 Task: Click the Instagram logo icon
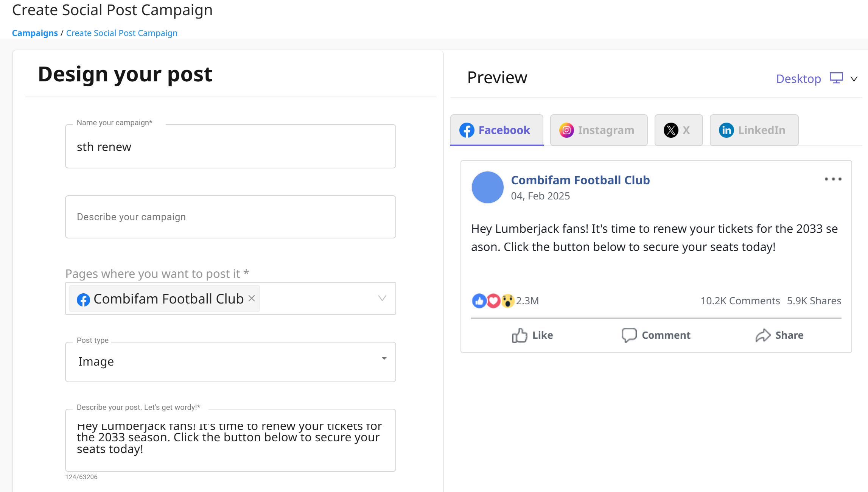tap(566, 130)
